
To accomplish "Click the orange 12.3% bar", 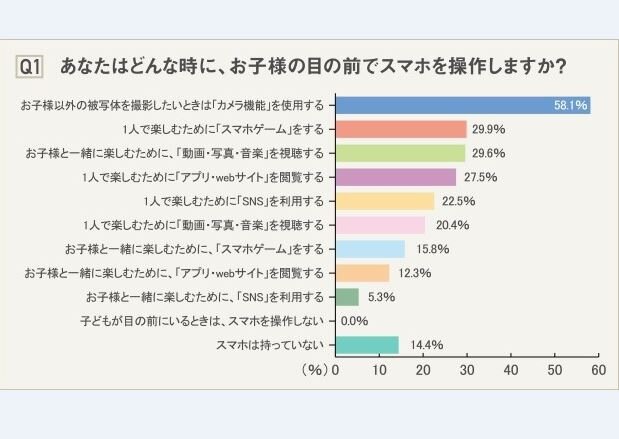I will point(362,273).
